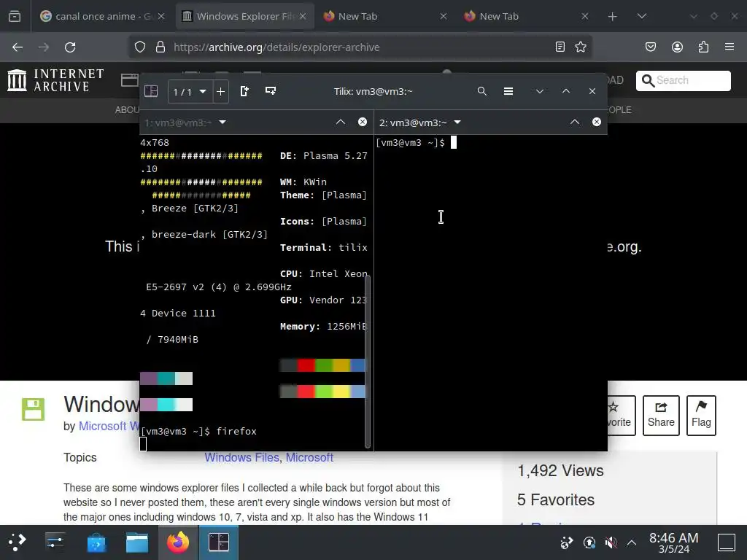The height and width of the screenshot is (560, 747).
Task: Select Windows Explorer Files tab
Action: [245, 16]
